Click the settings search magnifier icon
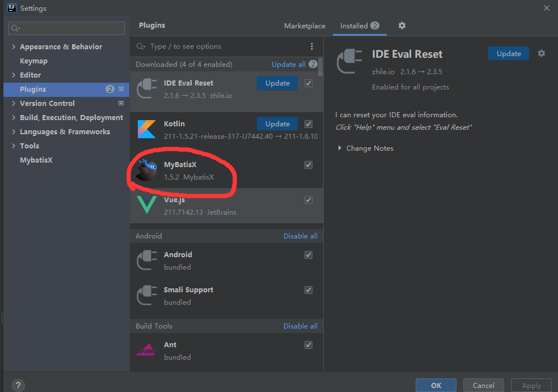Image resolution: width=558 pixels, height=392 pixels. click(15, 28)
